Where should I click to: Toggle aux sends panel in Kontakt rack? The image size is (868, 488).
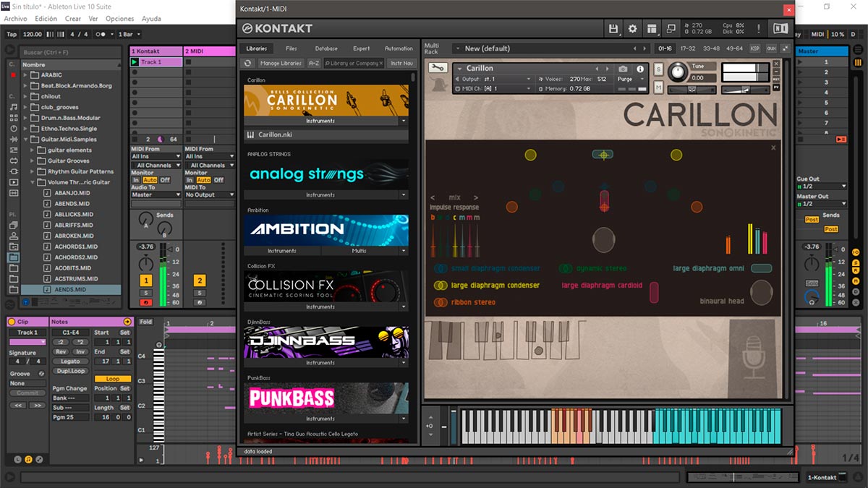(x=771, y=48)
